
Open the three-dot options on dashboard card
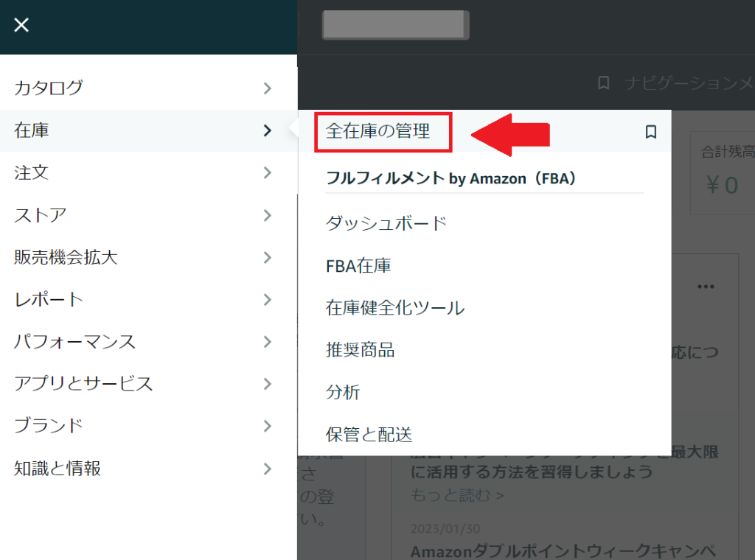(706, 287)
